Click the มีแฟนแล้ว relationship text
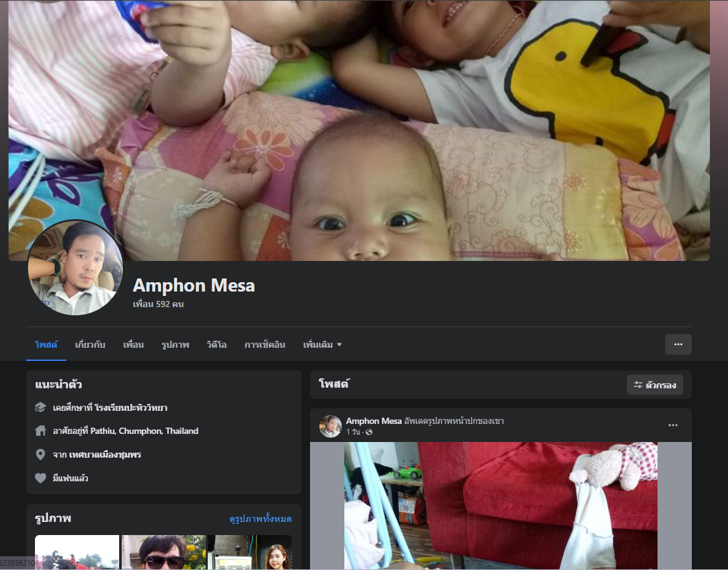The image size is (728, 570). click(70, 478)
